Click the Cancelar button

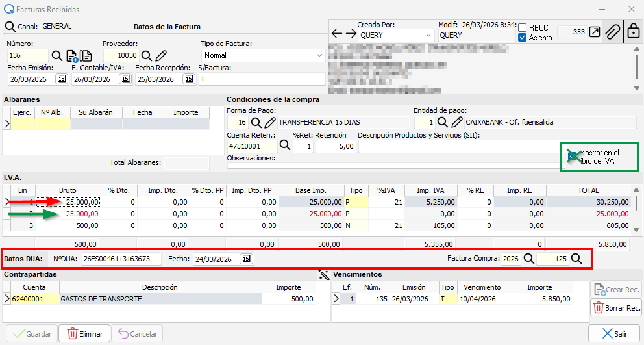(137, 333)
